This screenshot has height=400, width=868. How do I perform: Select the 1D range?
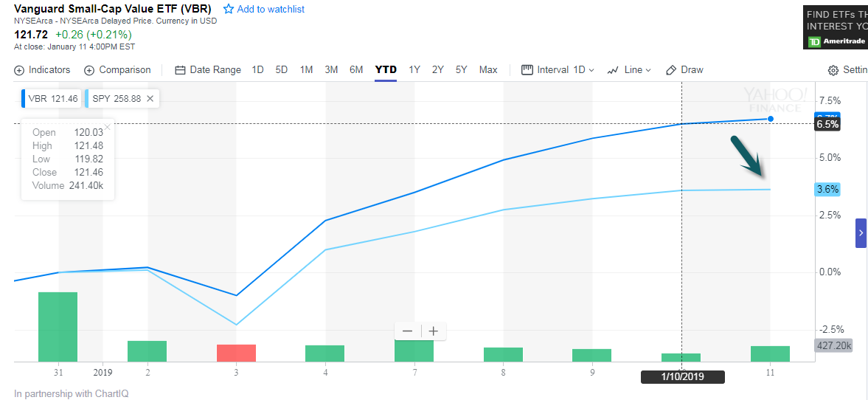tap(257, 70)
